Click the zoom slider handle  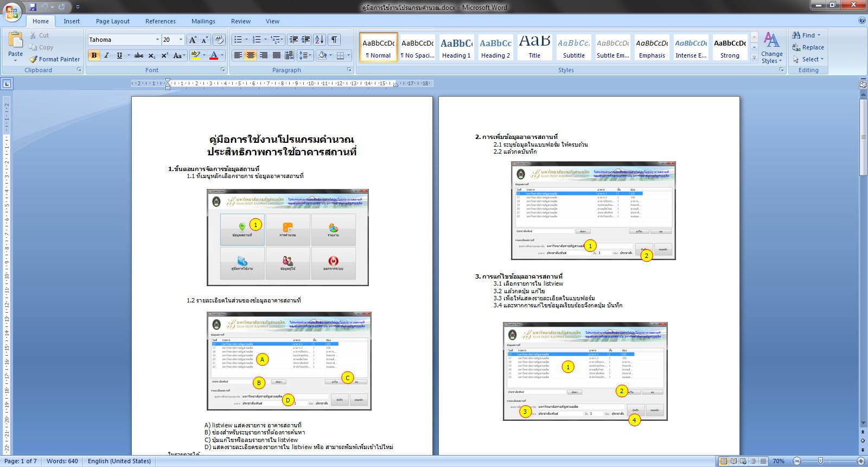820,461
